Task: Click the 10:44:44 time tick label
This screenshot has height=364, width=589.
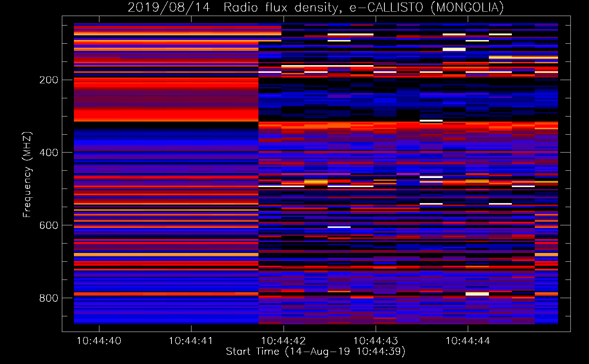Action: [x=468, y=341]
